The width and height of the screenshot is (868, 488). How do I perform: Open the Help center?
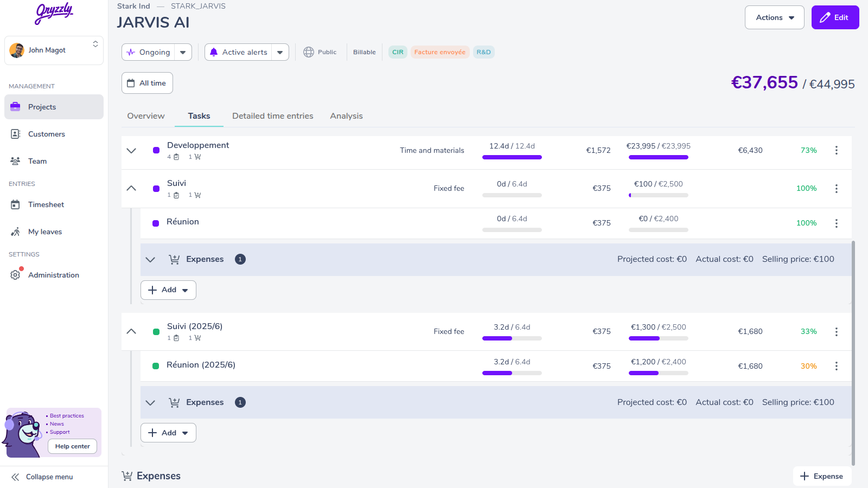coord(73,446)
